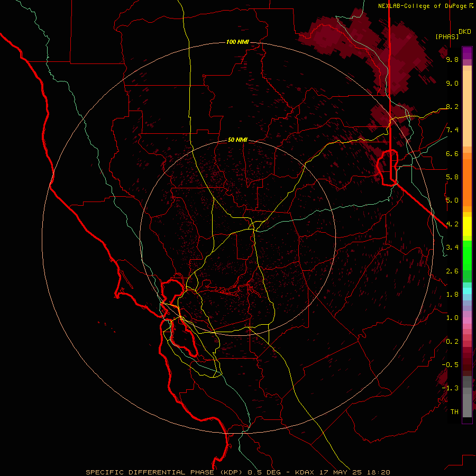Click the [PHAS] label above colorbar
The height and width of the screenshot is (476, 476).
click(x=447, y=36)
